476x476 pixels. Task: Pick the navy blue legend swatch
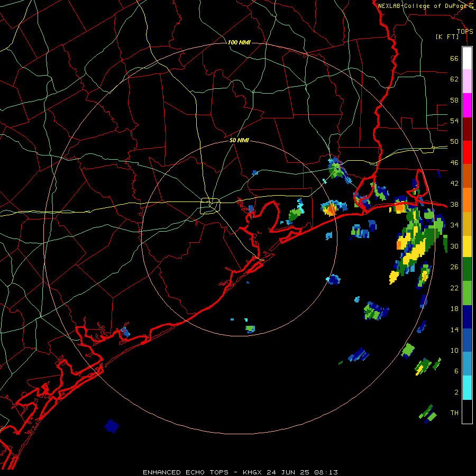(467, 317)
